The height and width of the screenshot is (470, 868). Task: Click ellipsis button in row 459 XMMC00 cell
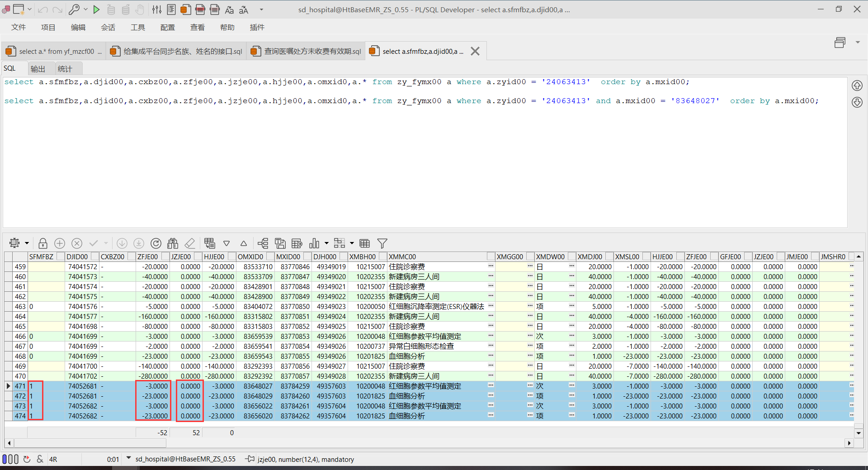(491, 266)
